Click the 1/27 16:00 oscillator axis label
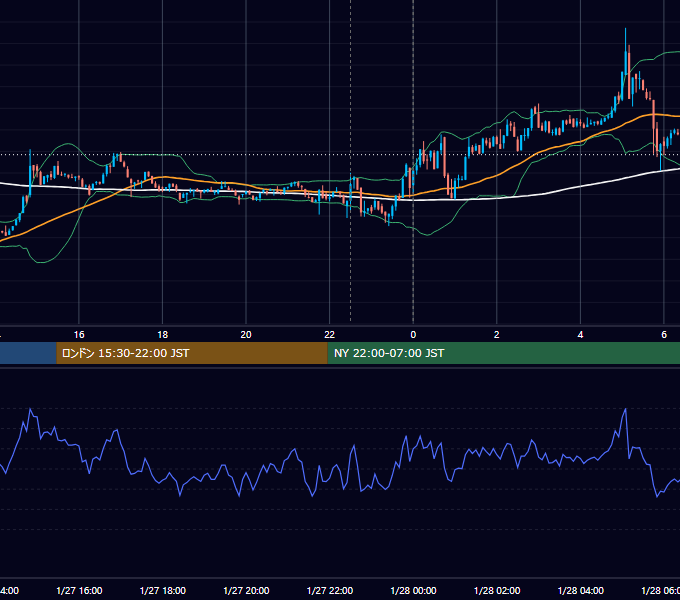Screen dimensions: 680x600 click(79, 590)
